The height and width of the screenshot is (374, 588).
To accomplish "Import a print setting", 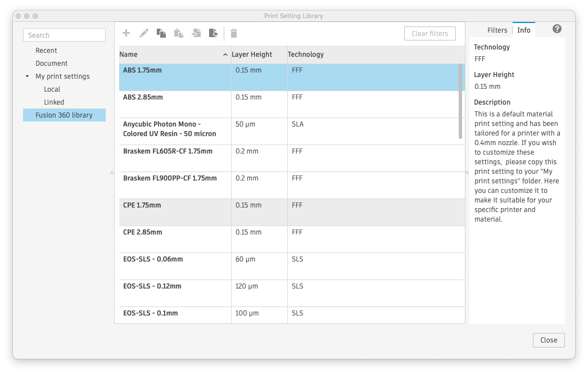I will (196, 33).
